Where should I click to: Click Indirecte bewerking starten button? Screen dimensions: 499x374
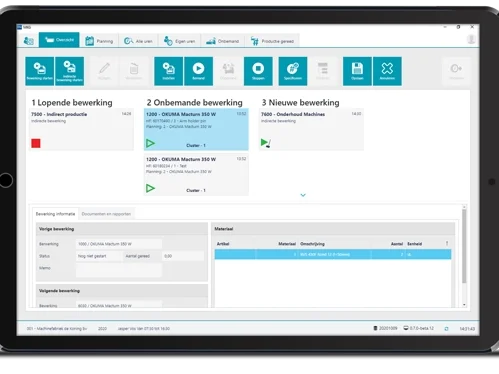69,71
